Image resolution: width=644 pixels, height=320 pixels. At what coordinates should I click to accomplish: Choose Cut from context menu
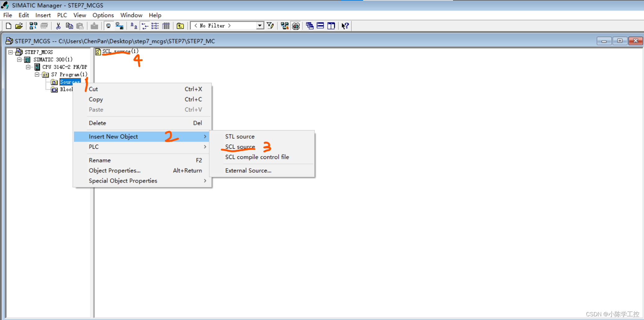(x=143, y=89)
